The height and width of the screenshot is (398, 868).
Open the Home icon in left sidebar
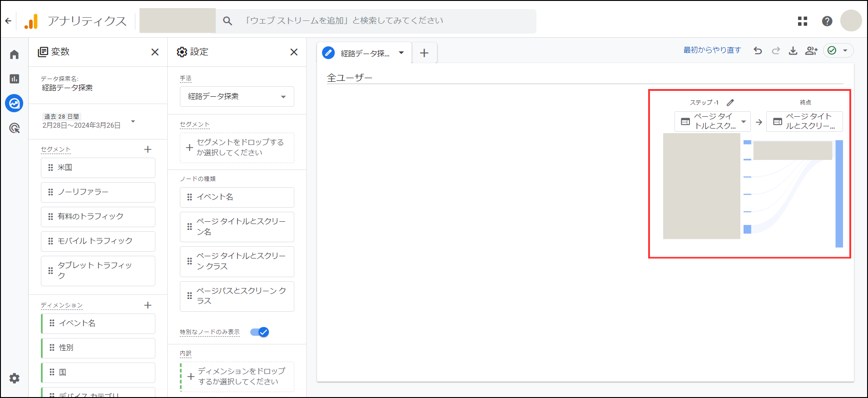(15, 55)
